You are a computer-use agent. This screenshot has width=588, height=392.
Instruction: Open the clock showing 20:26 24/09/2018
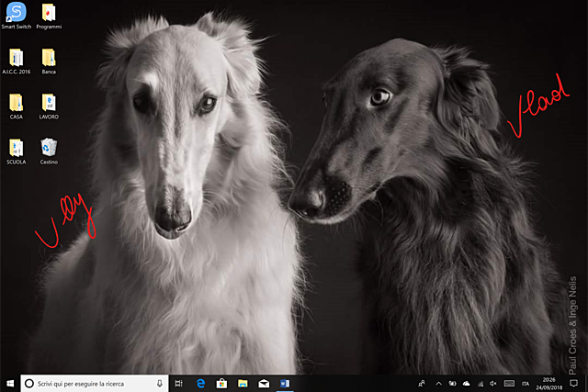click(549, 384)
